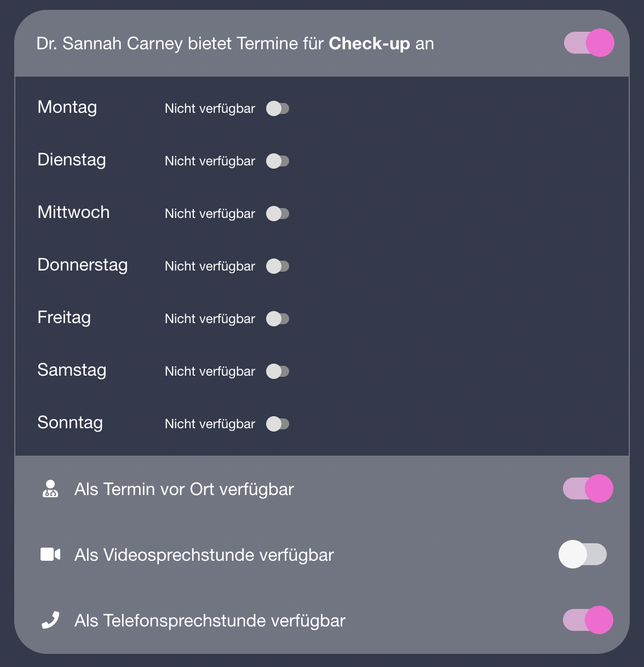Click the video camera icon

click(x=50, y=554)
